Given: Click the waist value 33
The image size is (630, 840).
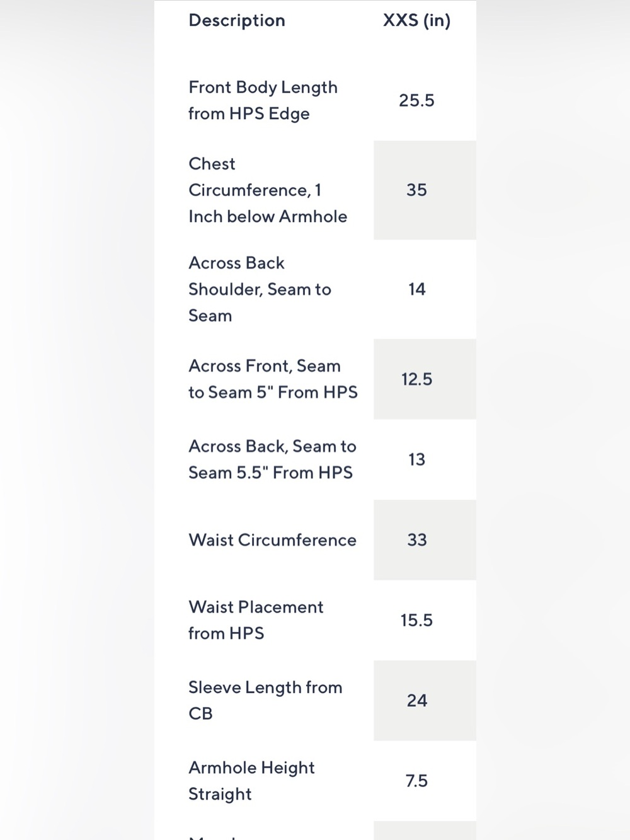Looking at the screenshot, I should pos(416,540).
